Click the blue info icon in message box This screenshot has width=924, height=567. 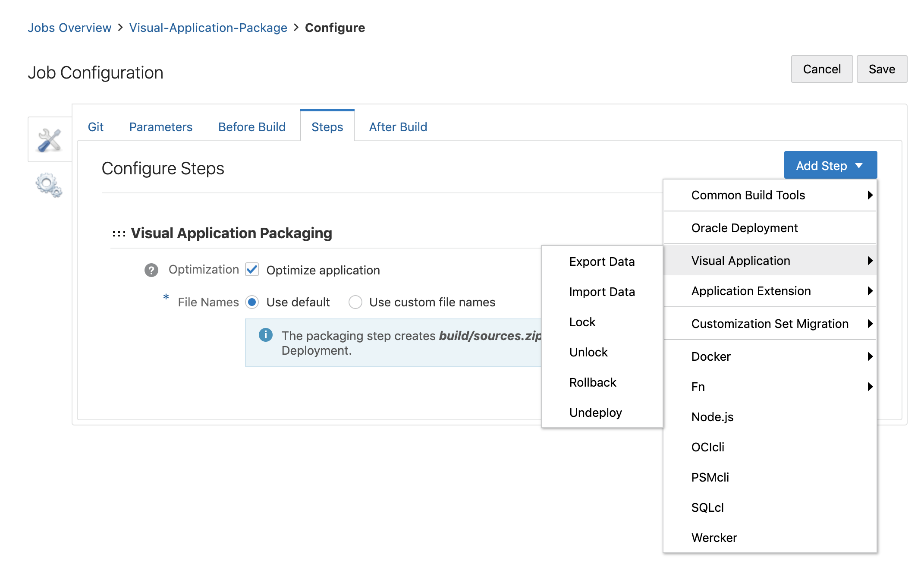pos(266,335)
